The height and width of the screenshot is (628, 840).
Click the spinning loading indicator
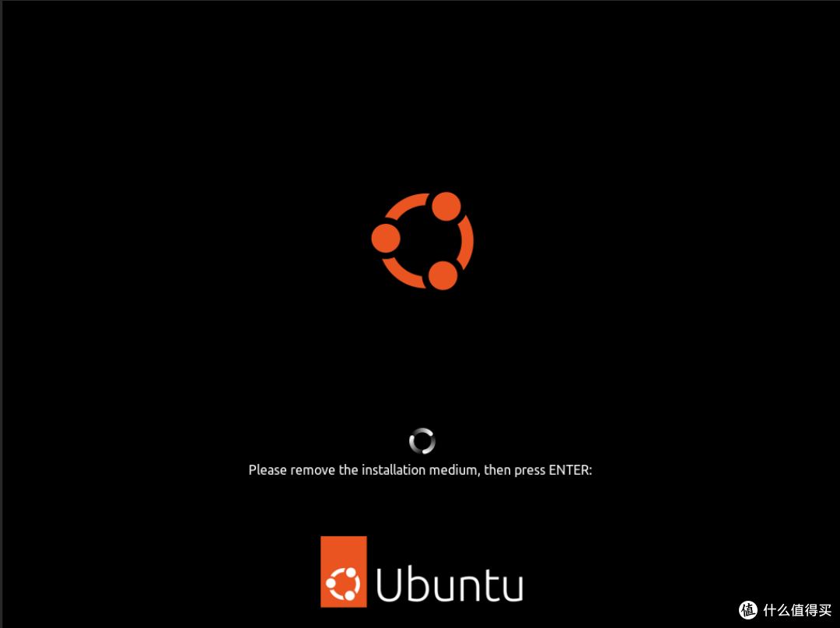tap(422, 441)
